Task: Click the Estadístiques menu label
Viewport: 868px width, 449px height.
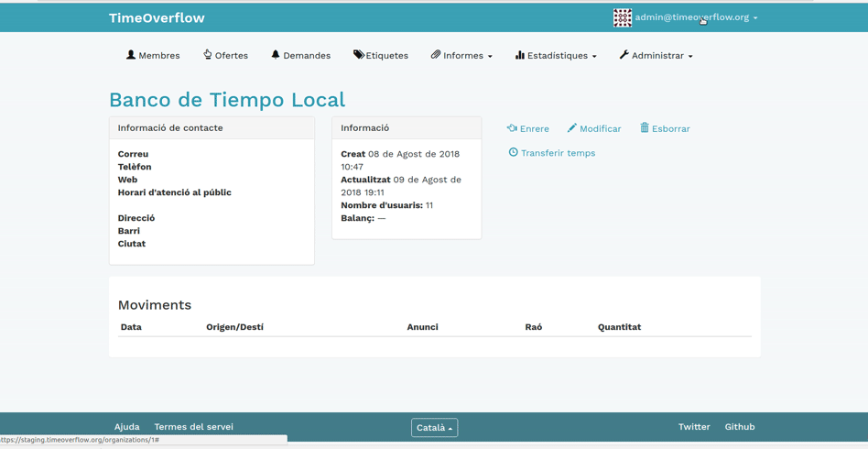Action: pyautogui.click(x=558, y=55)
